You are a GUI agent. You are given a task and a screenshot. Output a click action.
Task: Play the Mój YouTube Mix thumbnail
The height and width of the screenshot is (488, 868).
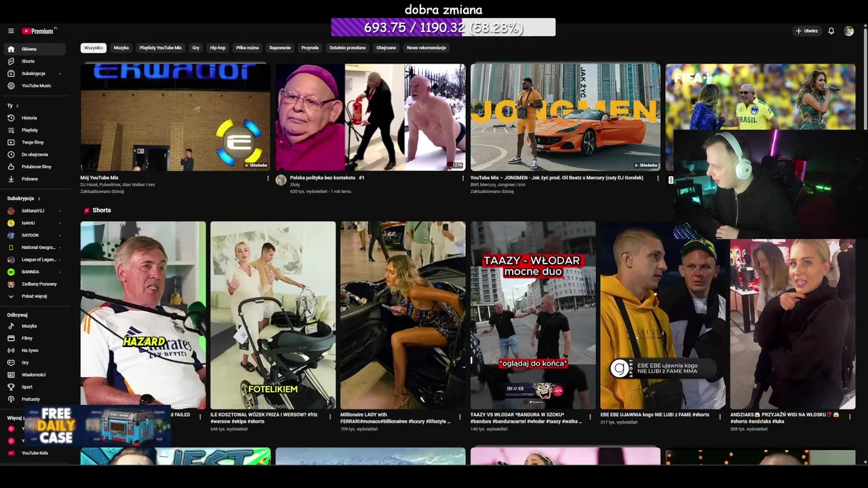[176, 117]
